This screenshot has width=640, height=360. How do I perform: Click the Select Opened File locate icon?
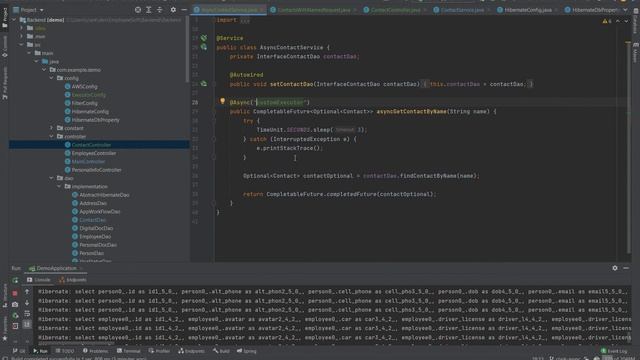pos(138,10)
